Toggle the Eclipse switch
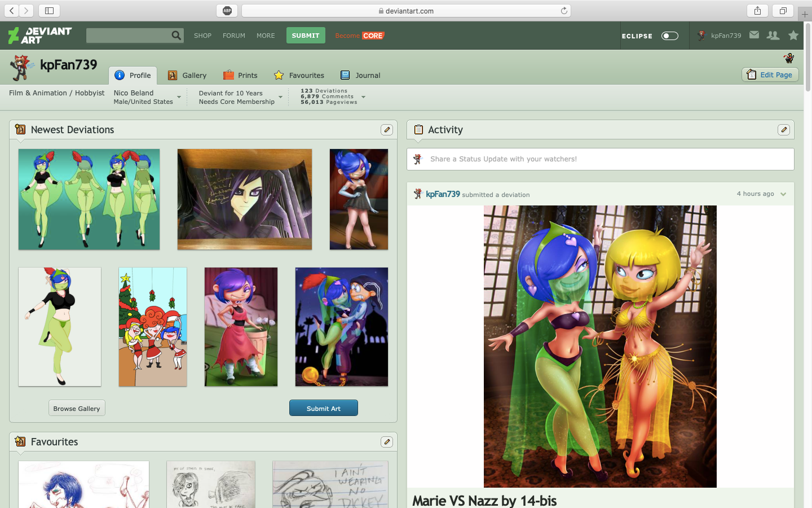This screenshot has height=508, width=812. (x=670, y=36)
